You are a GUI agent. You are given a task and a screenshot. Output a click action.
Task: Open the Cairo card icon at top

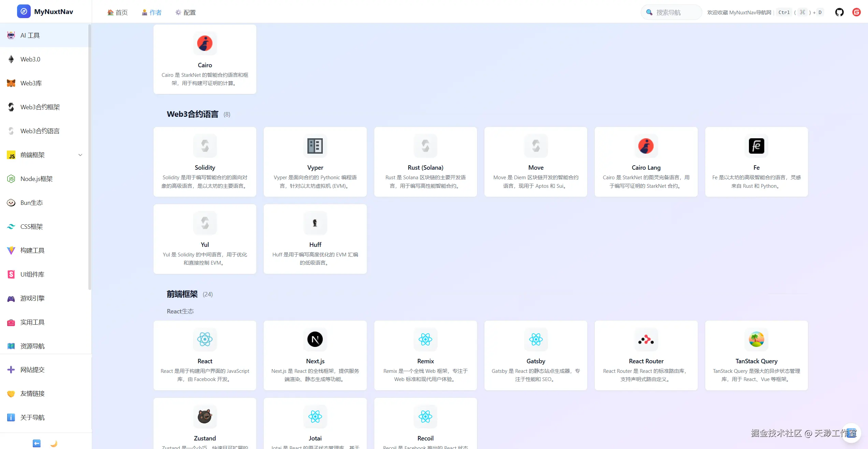[205, 43]
